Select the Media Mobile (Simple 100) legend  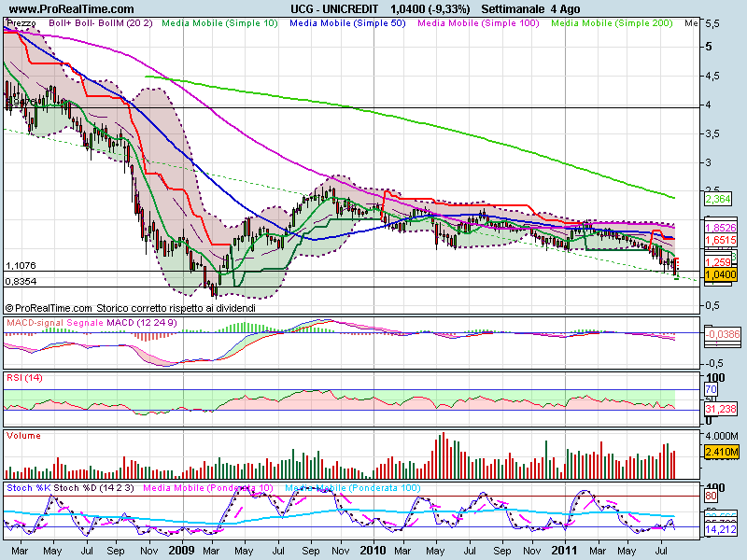[478, 22]
